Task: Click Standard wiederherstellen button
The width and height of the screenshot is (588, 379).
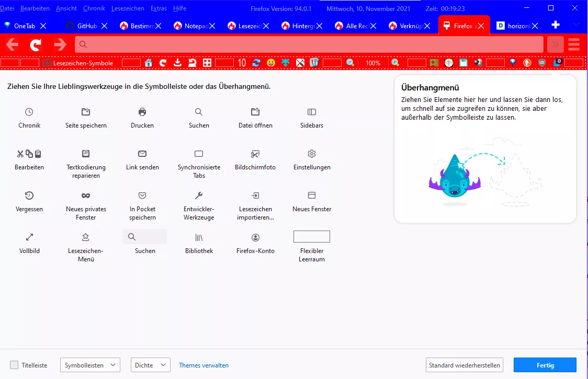Action: coord(465,365)
